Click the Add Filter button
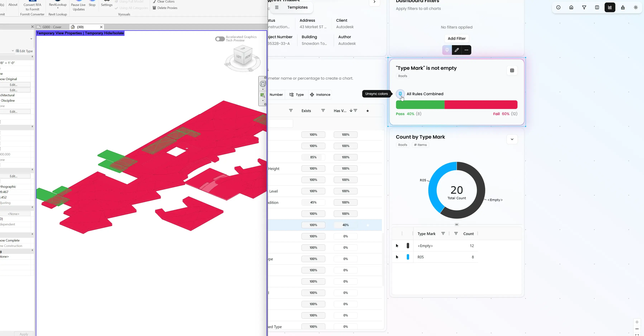This screenshot has width=644, height=336. (456, 39)
